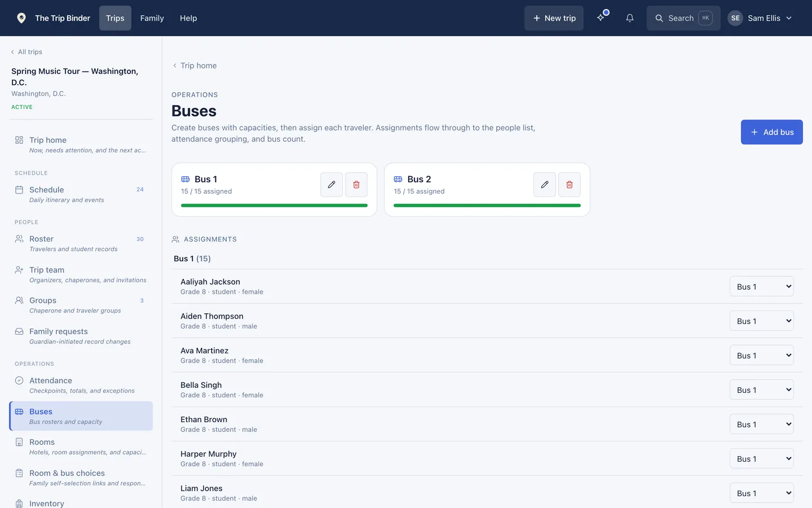This screenshot has width=812, height=508.
Task: Click the Attendance checkmark icon
Action: pyautogui.click(x=19, y=380)
